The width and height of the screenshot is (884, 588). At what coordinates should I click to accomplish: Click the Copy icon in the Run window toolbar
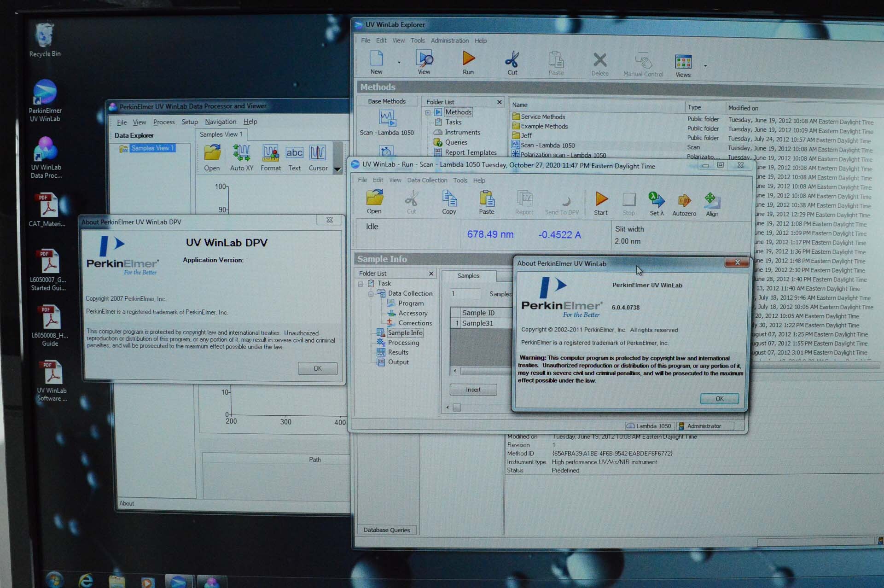(x=449, y=198)
